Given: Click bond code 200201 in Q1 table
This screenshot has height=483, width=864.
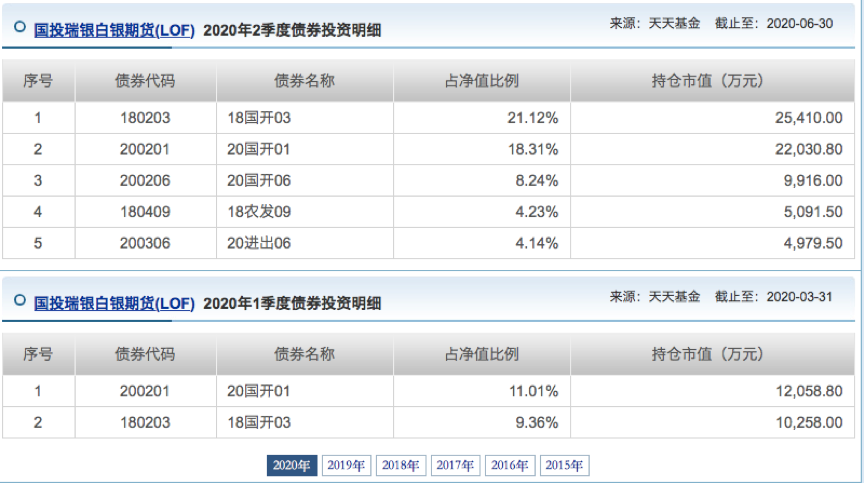Looking at the screenshot, I should pyautogui.click(x=145, y=392).
